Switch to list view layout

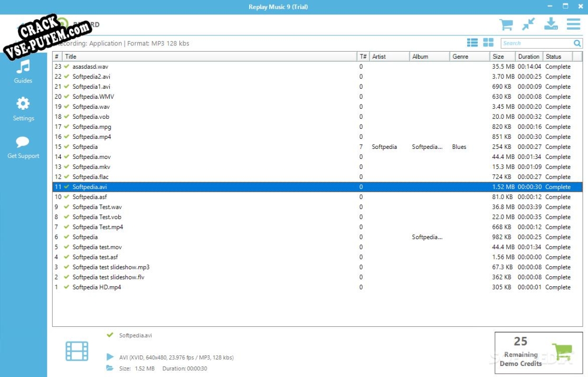(x=472, y=43)
